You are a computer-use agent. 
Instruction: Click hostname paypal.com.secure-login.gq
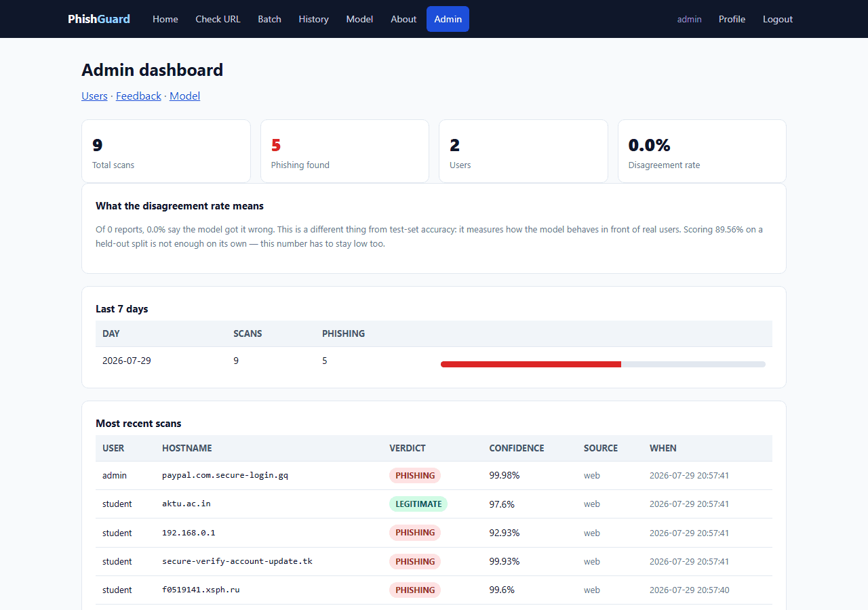pos(225,475)
